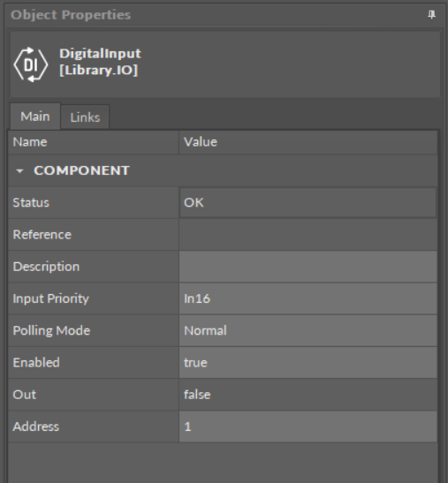Viewport: 448px width, 483px height.
Task: Select the Main tab
Action: [x=35, y=117]
